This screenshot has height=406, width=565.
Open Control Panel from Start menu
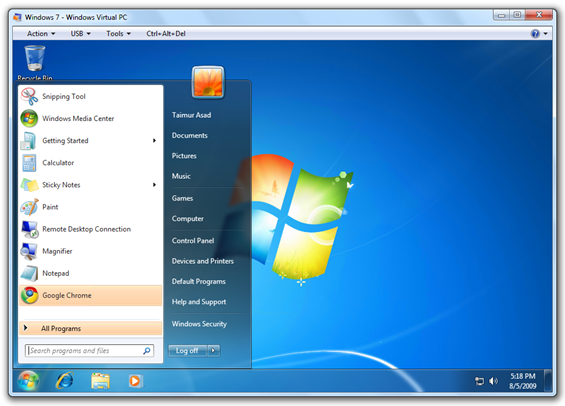[x=193, y=241]
